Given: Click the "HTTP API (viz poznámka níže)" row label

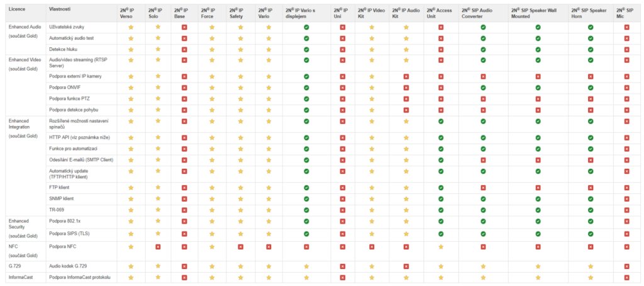Looking at the screenshot, I should (x=77, y=137).
